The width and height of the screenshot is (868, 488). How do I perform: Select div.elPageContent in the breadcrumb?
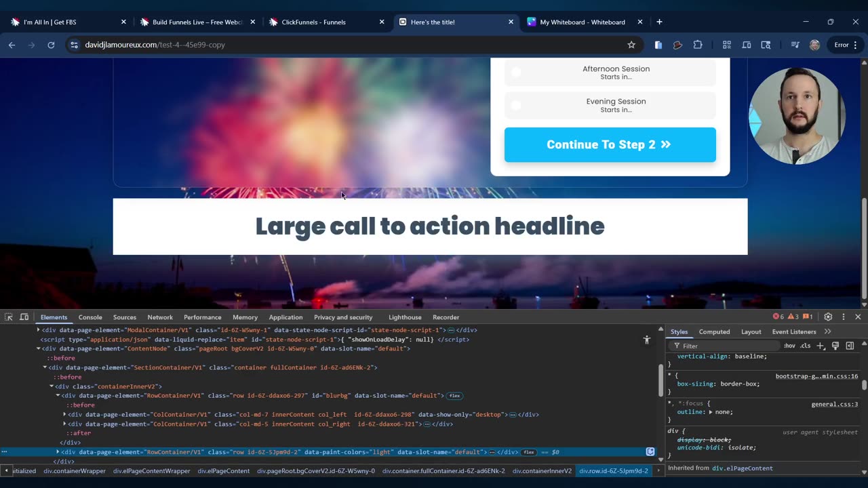tap(223, 471)
